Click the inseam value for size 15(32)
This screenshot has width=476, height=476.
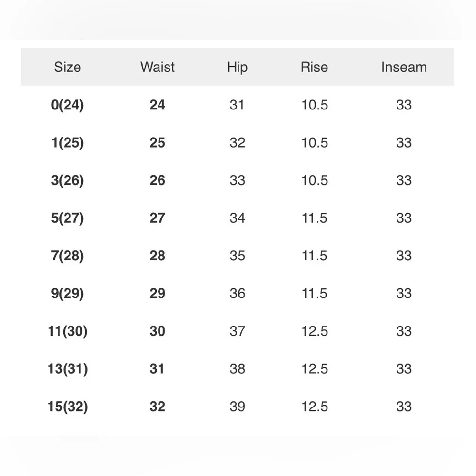coord(404,407)
